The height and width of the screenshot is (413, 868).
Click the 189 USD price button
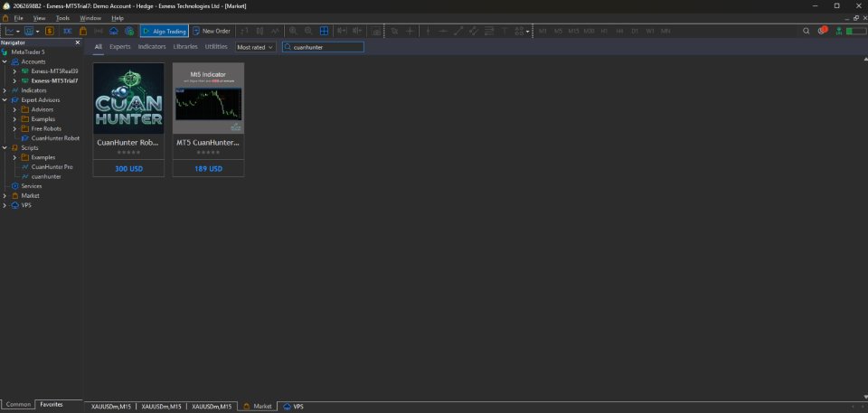click(208, 168)
